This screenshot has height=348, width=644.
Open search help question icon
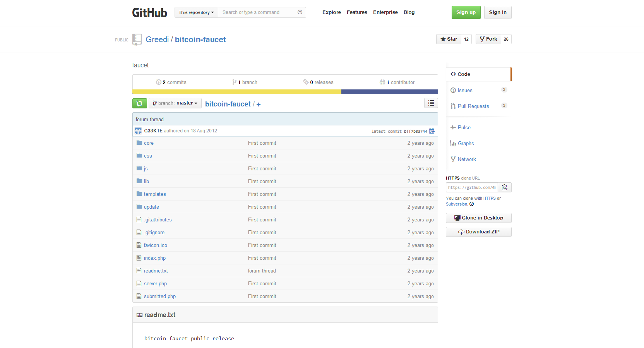(x=300, y=12)
